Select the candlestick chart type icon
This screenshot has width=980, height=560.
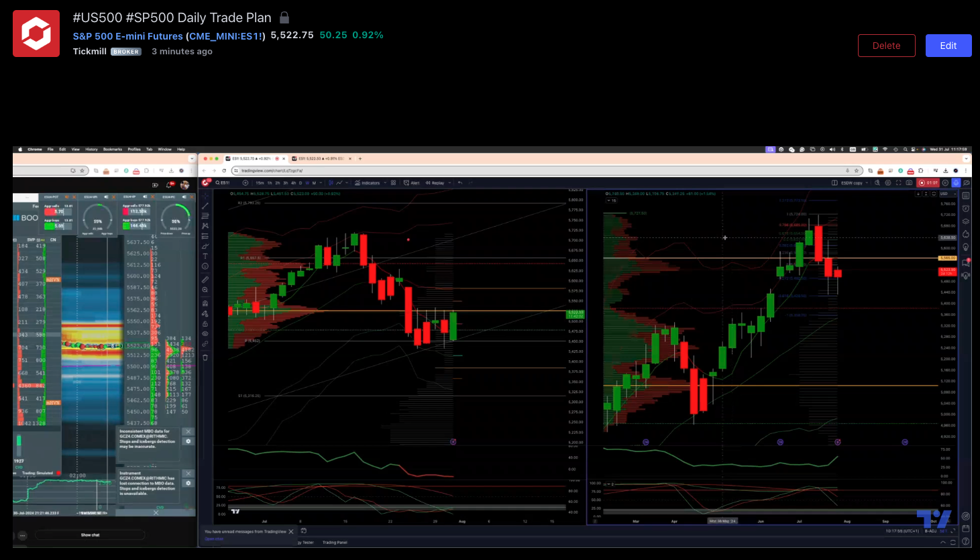coord(331,182)
